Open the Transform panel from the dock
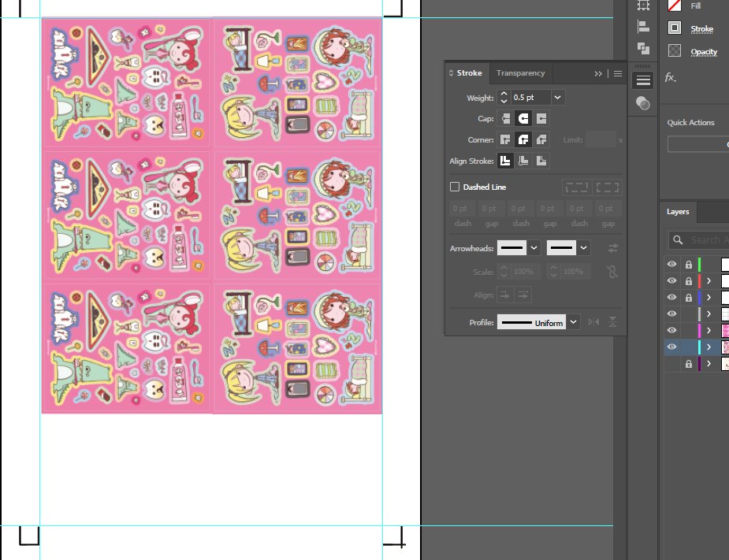Screen dimensions: 729x560 (643, 5)
